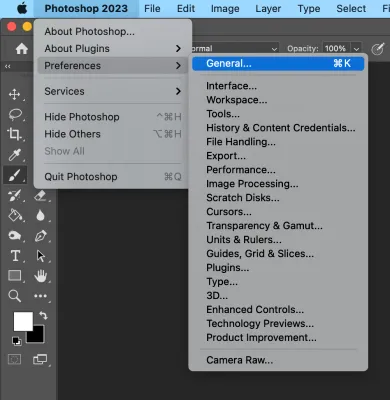Click the Preferences menu item

click(112, 66)
